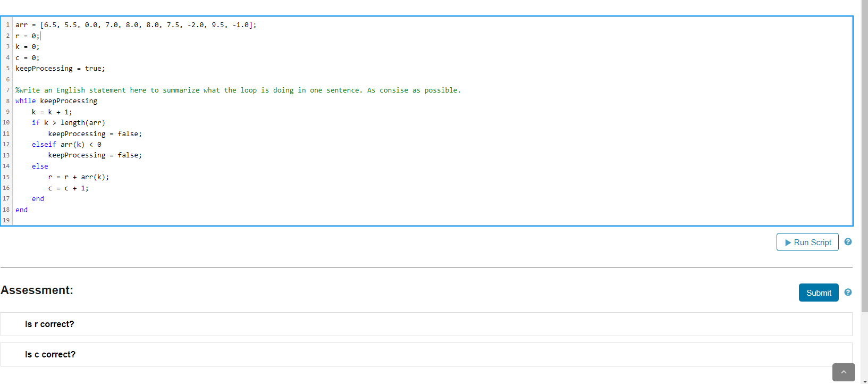This screenshot has width=868, height=384.
Task: Click the 'r = r + arr(k);' line
Action: [79, 177]
